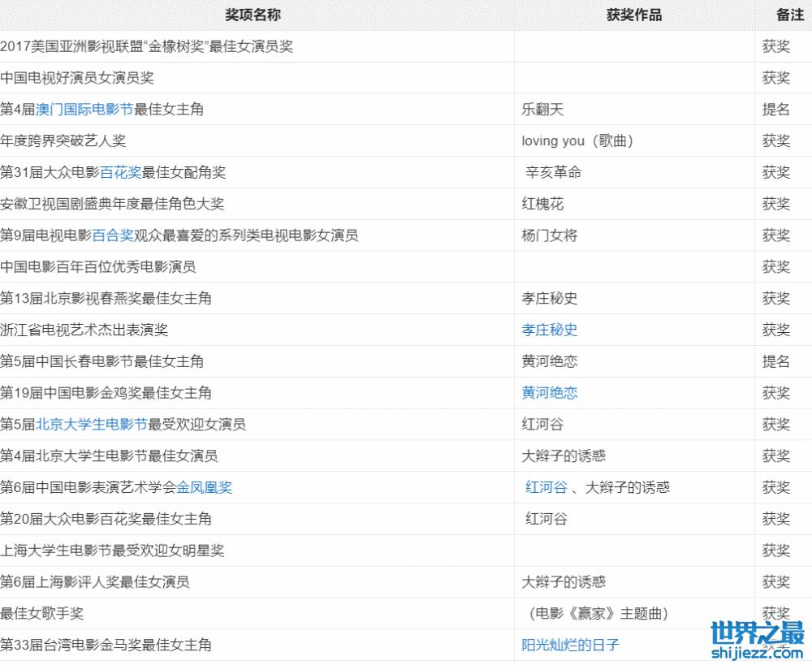Screen dimensions: 812x665
Task: Open 黄河绝恋 link in 金鸡奖 row
Action: click(550, 393)
